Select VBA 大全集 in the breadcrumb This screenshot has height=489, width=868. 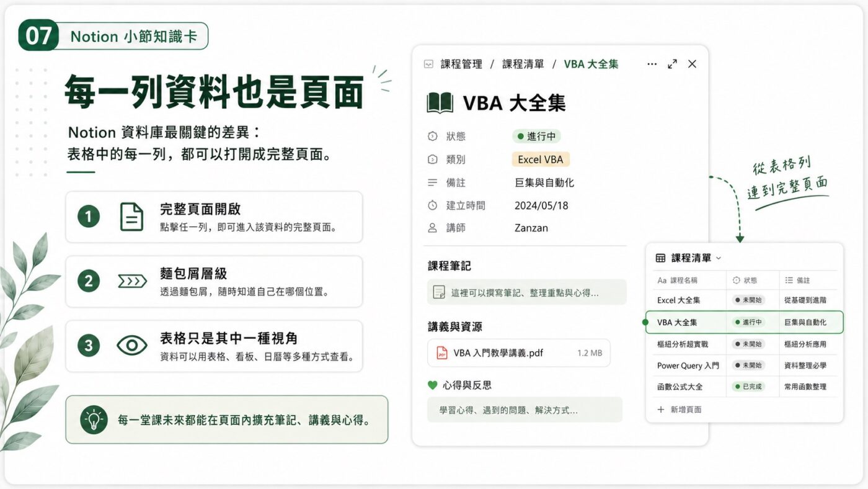(x=591, y=64)
